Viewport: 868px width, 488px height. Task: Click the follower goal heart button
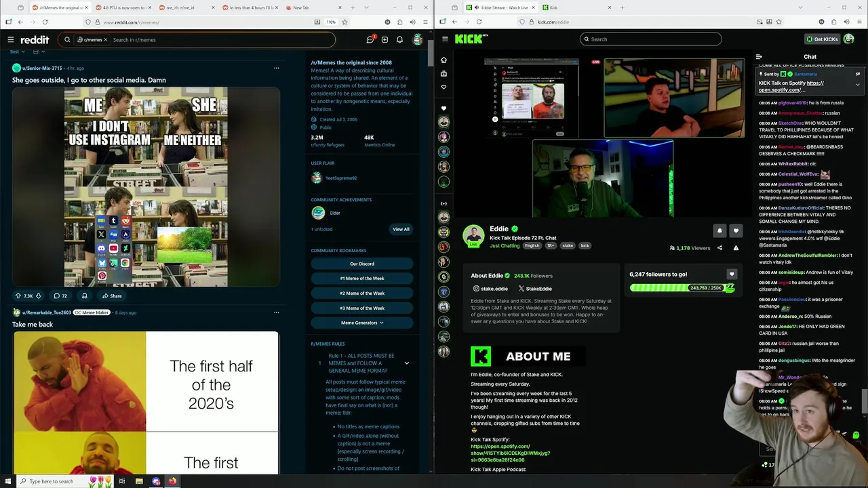pos(731,274)
